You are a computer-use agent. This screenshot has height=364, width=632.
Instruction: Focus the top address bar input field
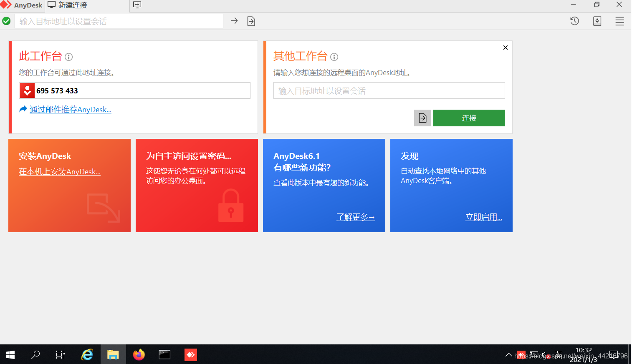pyautogui.click(x=119, y=21)
